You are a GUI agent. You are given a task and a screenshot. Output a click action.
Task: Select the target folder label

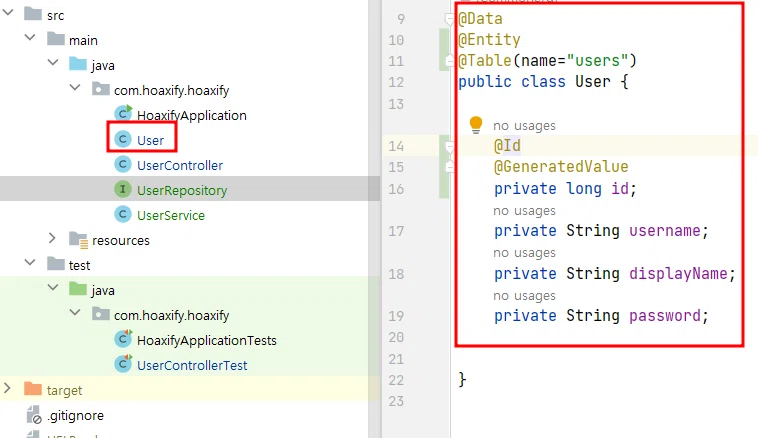(64, 391)
